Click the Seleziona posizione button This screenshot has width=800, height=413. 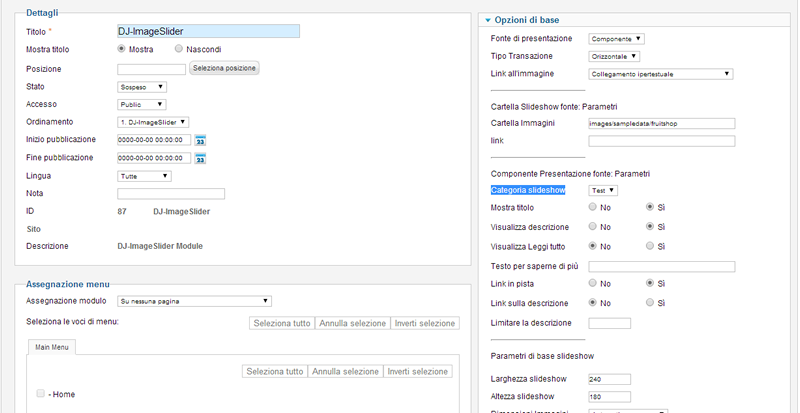(x=224, y=68)
